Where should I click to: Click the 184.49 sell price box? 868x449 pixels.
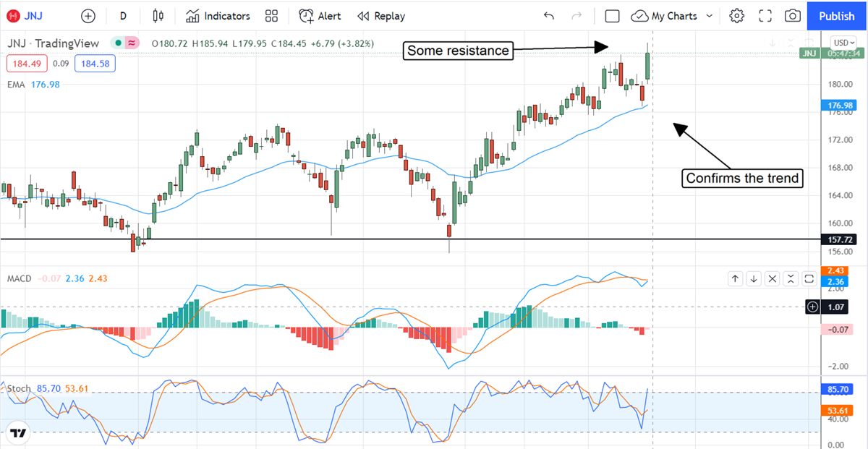pos(27,64)
